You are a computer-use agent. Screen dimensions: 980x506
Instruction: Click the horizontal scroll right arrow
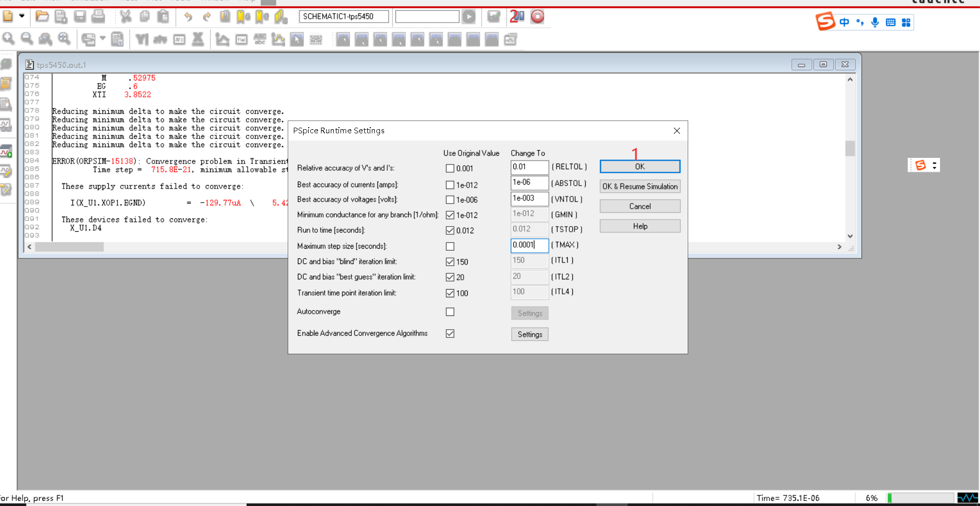[x=839, y=247]
